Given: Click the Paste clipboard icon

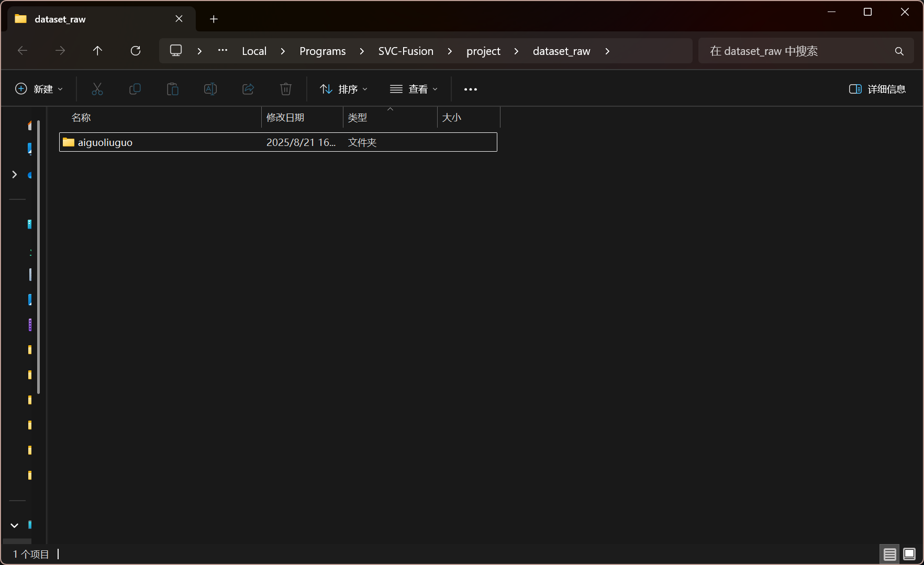Looking at the screenshot, I should pyautogui.click(x=173, y=89).
